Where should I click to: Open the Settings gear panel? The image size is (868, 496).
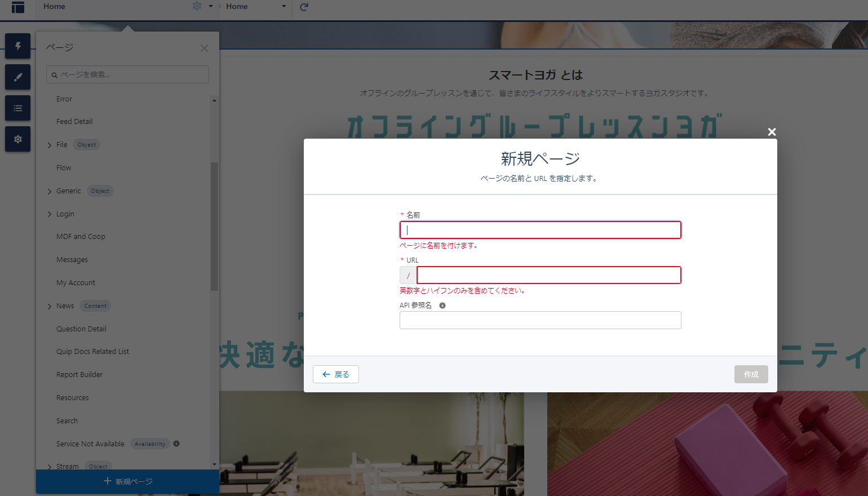pyautogui.click(x=18, y=139)
